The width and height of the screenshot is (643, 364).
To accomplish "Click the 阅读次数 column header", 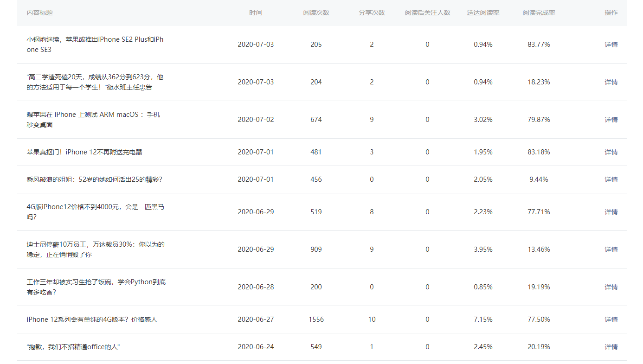I will coord(316,13).
